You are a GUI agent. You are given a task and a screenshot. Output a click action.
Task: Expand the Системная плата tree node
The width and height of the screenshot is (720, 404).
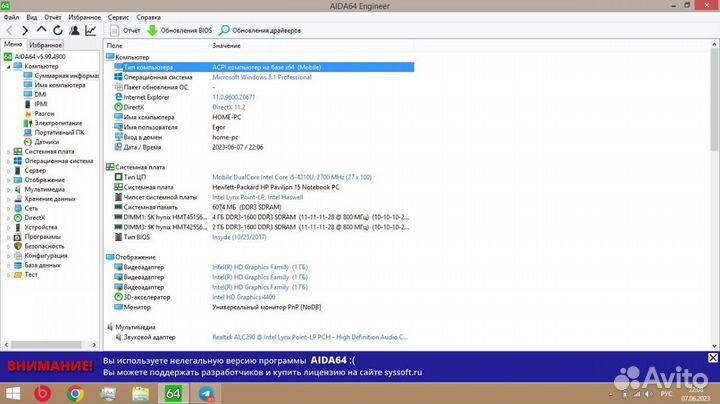(x=8, y=152)
